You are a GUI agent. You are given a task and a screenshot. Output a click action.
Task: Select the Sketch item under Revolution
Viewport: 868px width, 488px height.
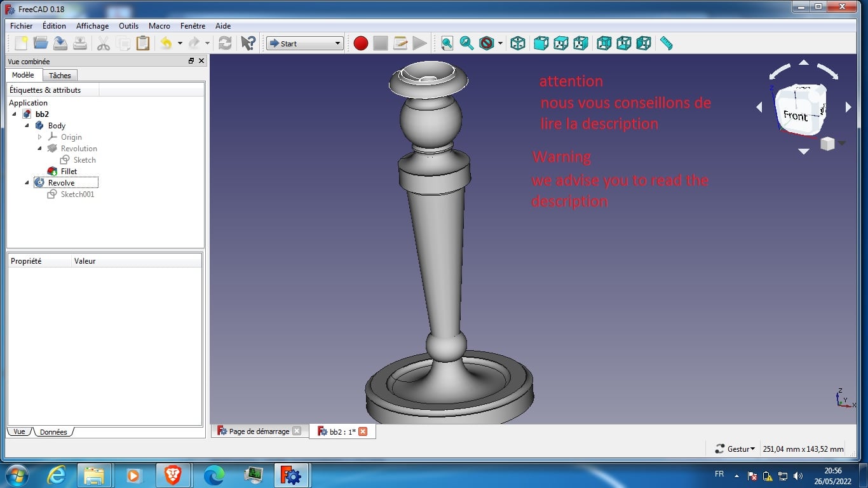coord(85,160)
